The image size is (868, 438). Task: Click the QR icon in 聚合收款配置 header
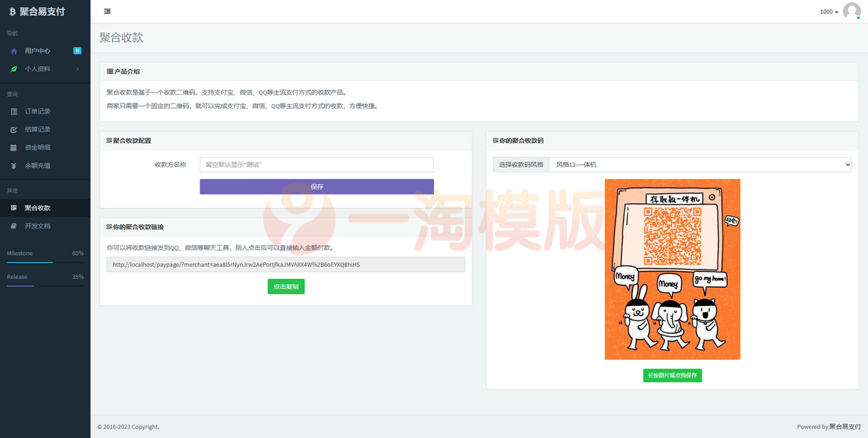[109, 141]
